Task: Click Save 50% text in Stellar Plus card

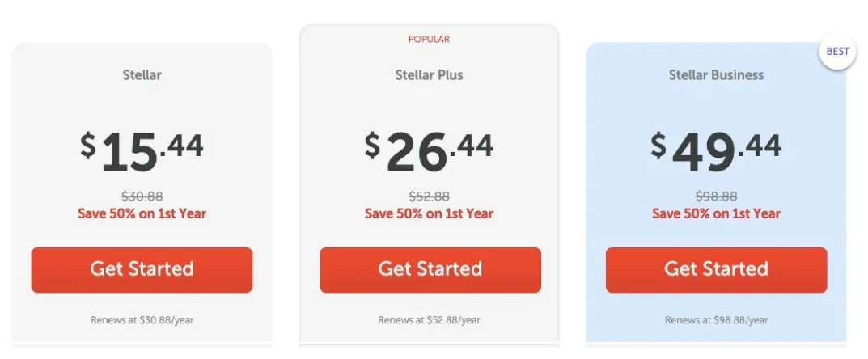Action: point(429,214)
